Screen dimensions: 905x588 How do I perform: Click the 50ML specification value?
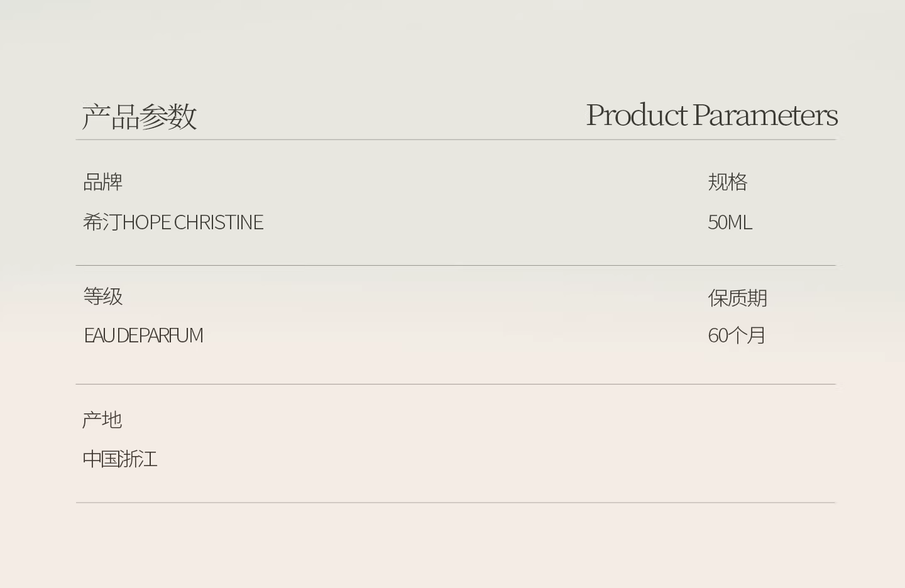730,222
